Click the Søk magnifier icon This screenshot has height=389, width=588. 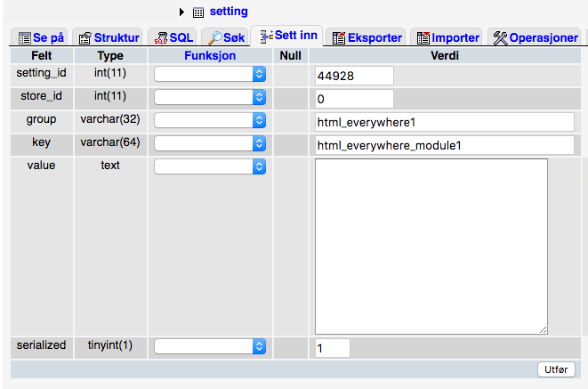[x=214, y=38]
